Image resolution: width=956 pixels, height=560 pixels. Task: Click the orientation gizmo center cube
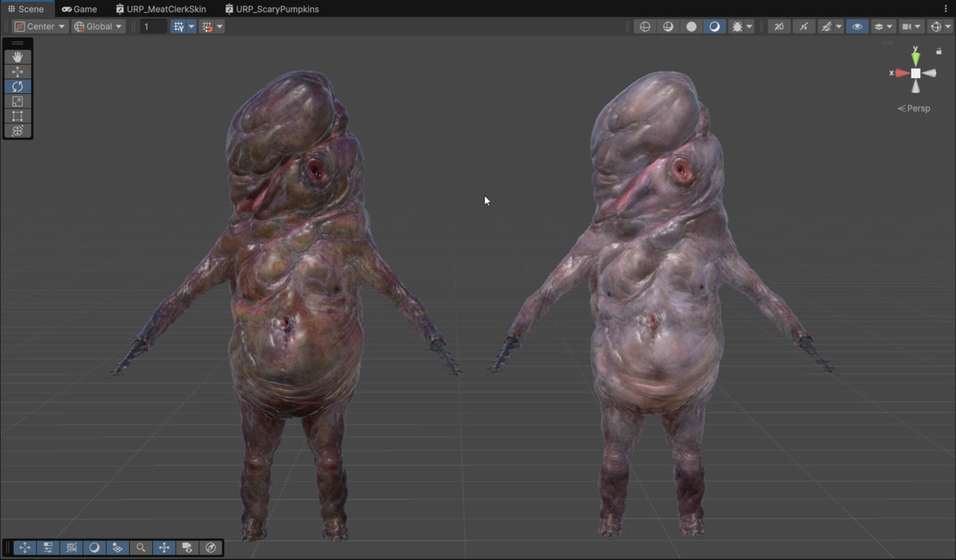[x=915, y=73]
